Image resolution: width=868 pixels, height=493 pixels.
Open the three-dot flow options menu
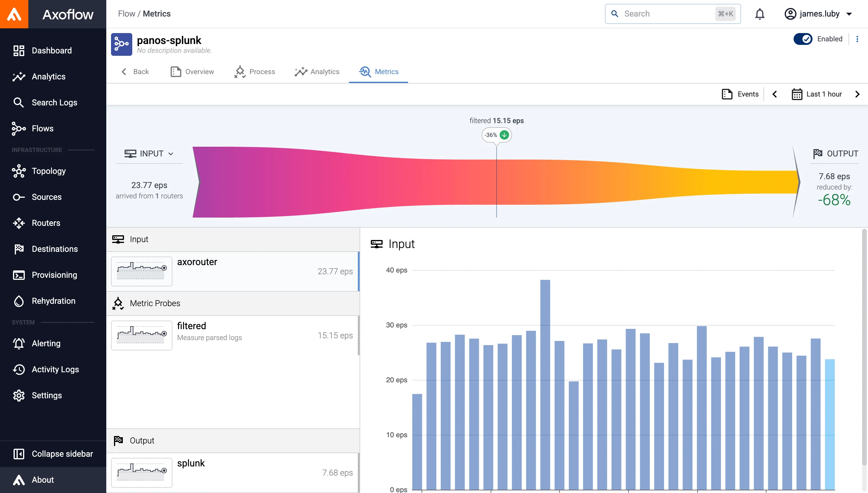click(857, 39)
